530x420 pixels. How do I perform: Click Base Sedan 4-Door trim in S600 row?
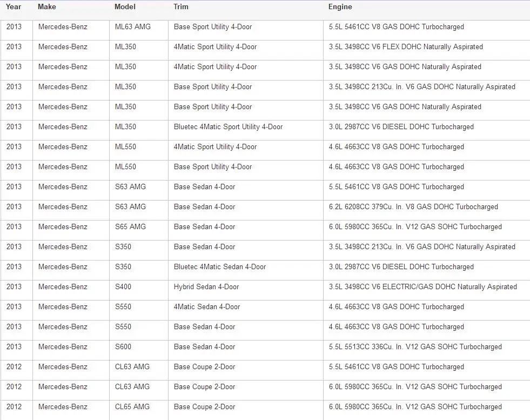(245, 350)
